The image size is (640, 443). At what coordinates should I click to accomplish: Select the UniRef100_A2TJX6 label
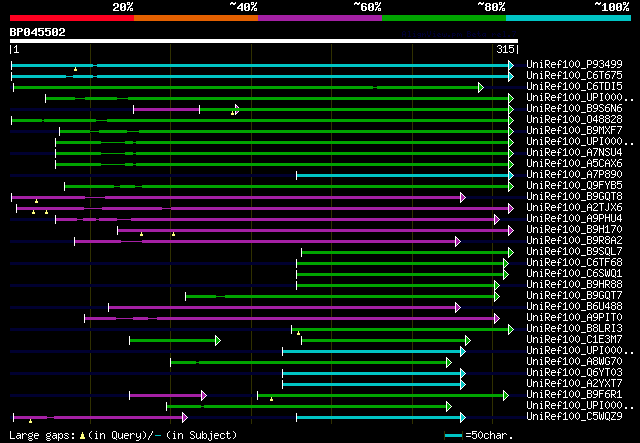pyautogui.click(x=574, y=207)
